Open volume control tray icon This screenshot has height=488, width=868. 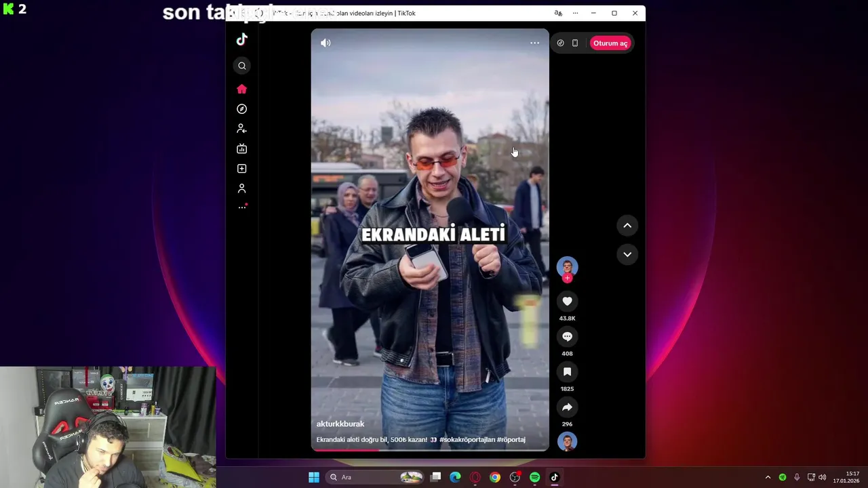(x=823, y=477)
